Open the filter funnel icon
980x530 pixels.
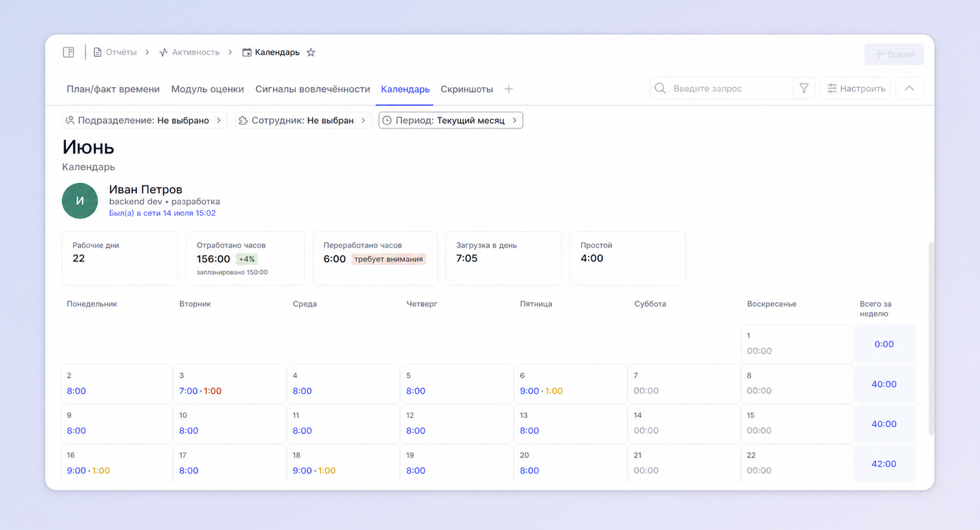[x=804, y=89]
